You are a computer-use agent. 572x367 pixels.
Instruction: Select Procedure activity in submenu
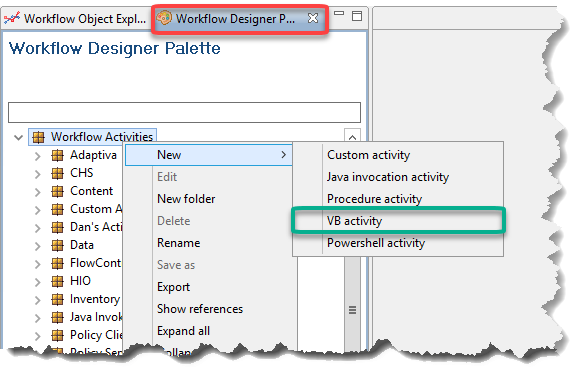(x=398, y=199)
